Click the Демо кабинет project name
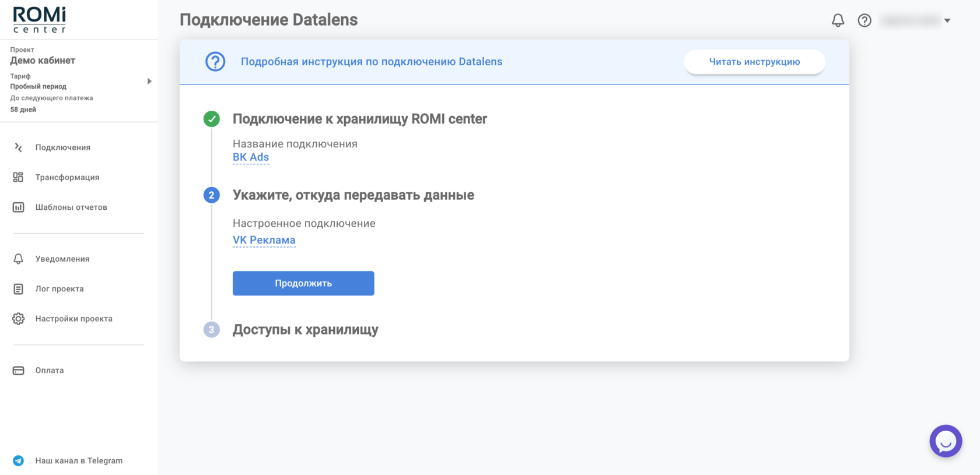This screenshot has width=980, height=475. [43, 61]
